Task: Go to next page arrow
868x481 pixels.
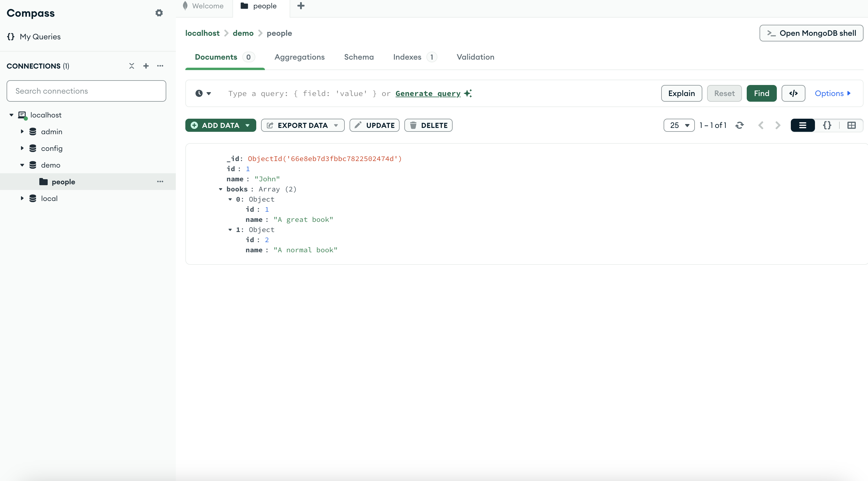Action: pos(778,126)
